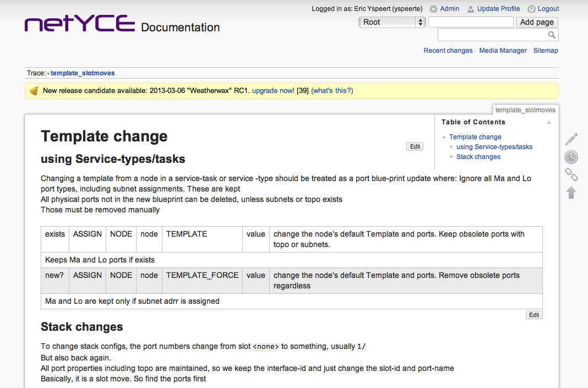Click the notification bell icon
The height and width of the screenshot is (388, 588).
point(34,91)
